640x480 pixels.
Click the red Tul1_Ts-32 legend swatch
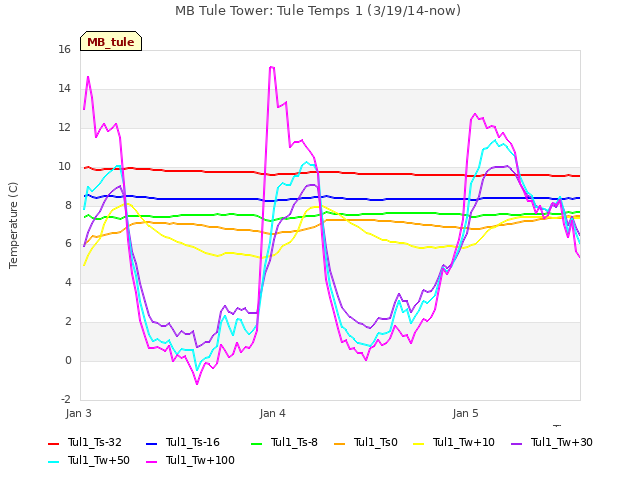point(53,443)
